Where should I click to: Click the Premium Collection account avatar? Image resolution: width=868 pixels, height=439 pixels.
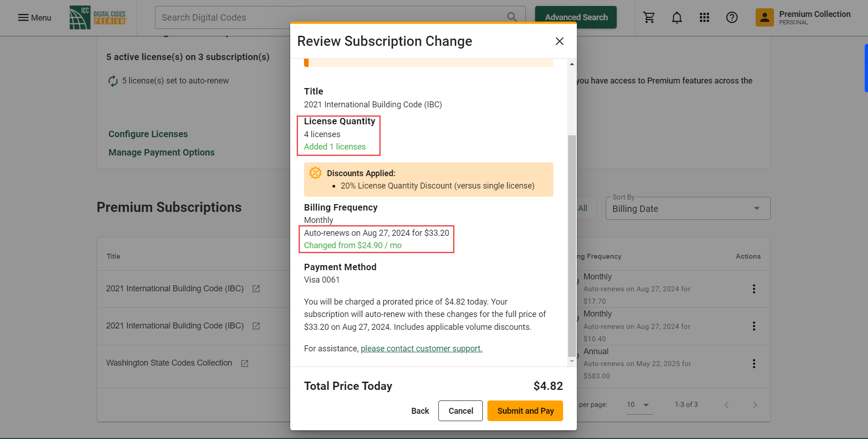point(764,17)
